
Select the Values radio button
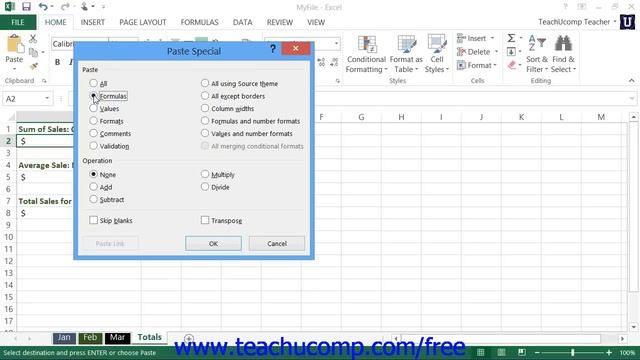pos(93,108)
